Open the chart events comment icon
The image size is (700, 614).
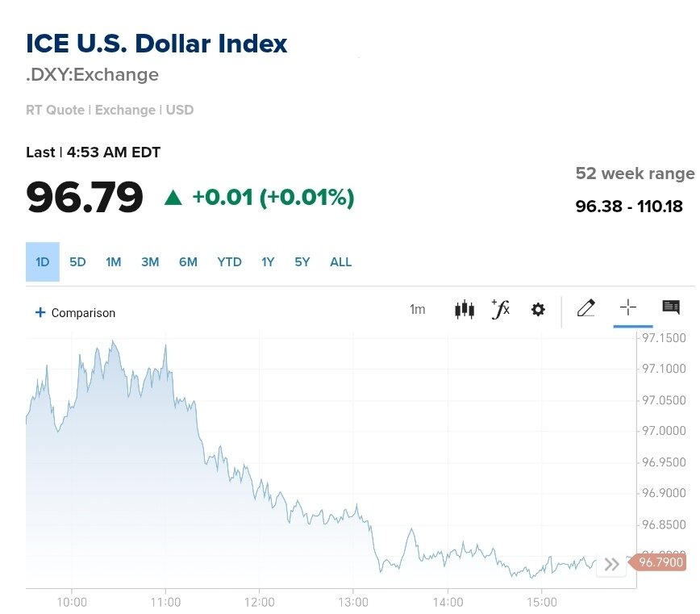tap(671, 307)
